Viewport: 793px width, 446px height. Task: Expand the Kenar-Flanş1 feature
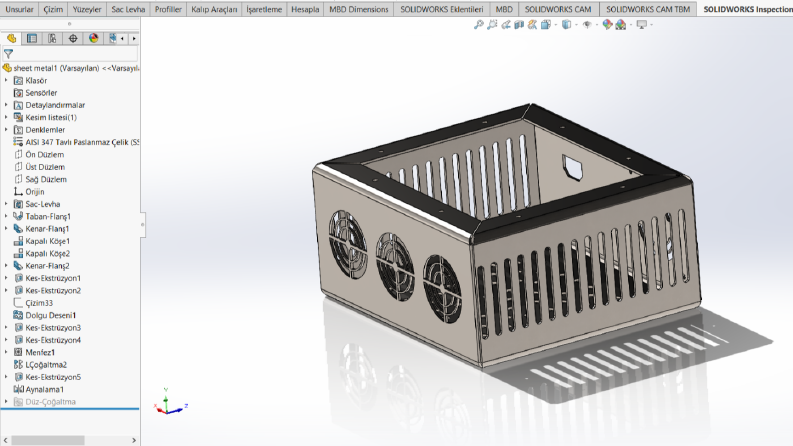click(6, 229)
